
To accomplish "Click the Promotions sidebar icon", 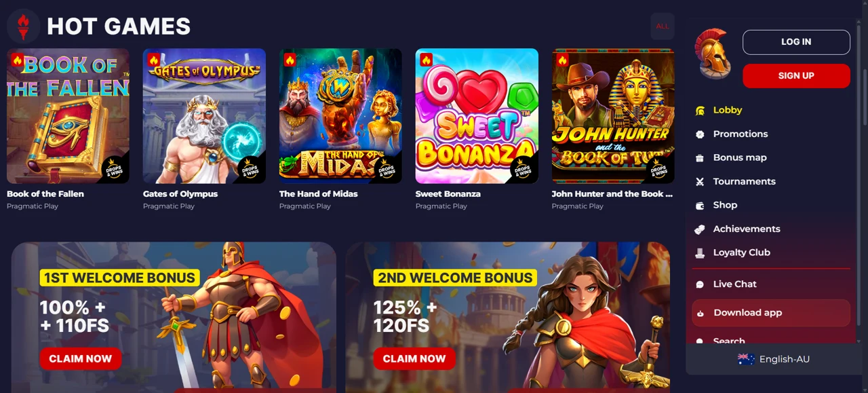I will 700,134.
